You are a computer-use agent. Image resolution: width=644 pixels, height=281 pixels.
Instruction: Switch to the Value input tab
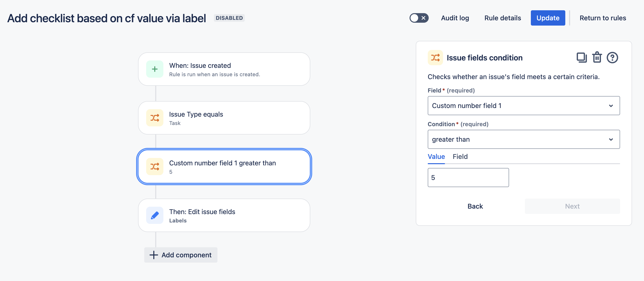click(x=436, y=156)
